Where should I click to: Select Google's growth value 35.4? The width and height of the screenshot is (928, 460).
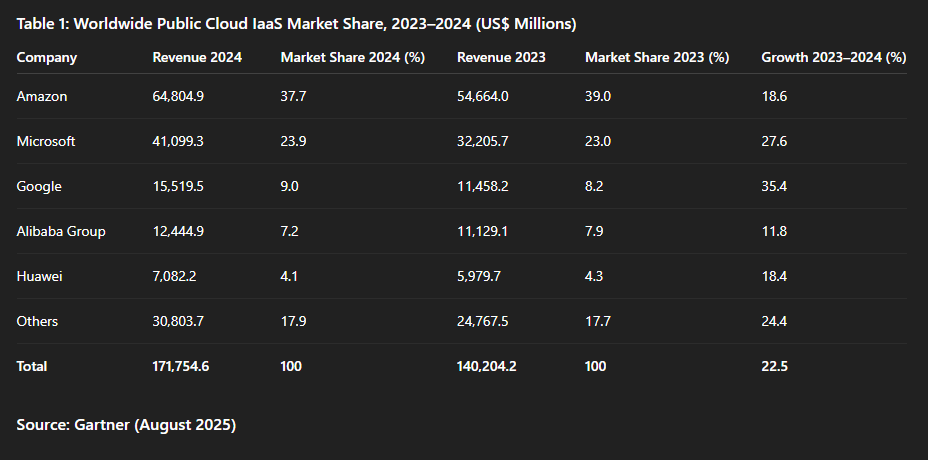click(x=774, y=186)
